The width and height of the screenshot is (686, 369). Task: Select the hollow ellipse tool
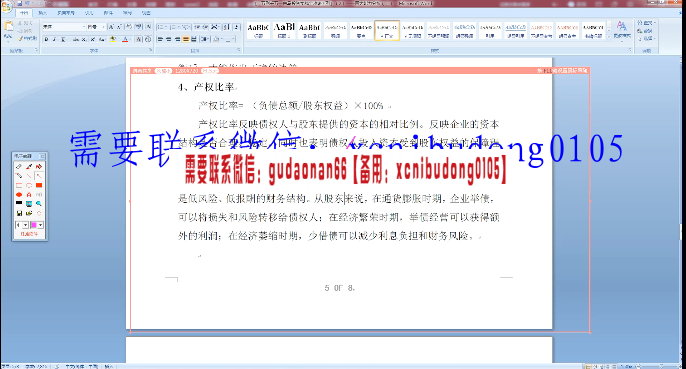point(29,186)
